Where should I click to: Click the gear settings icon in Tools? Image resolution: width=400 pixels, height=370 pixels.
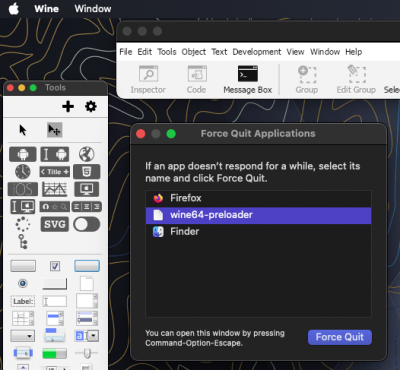coord(91,107)
